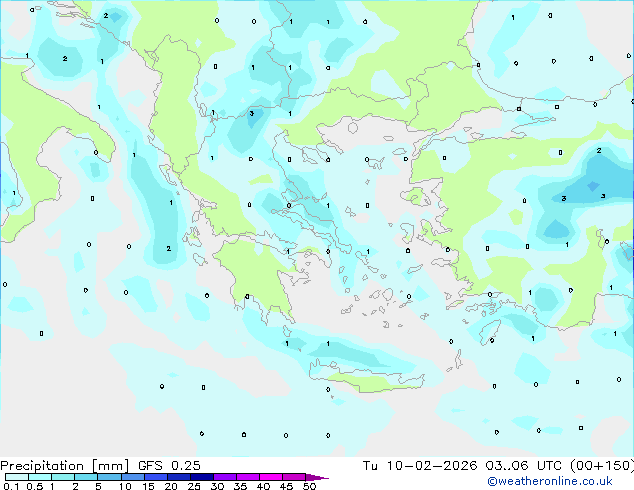The width and height of the screenshot is (634, 490).
Task: Select the 40–45 mm magenta legend swatch
Action: 271,477
